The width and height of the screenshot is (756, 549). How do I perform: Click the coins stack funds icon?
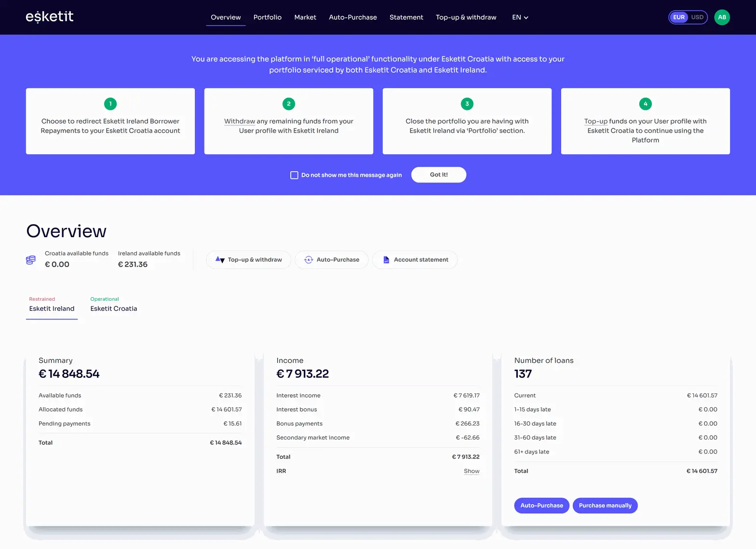(31, 260)
